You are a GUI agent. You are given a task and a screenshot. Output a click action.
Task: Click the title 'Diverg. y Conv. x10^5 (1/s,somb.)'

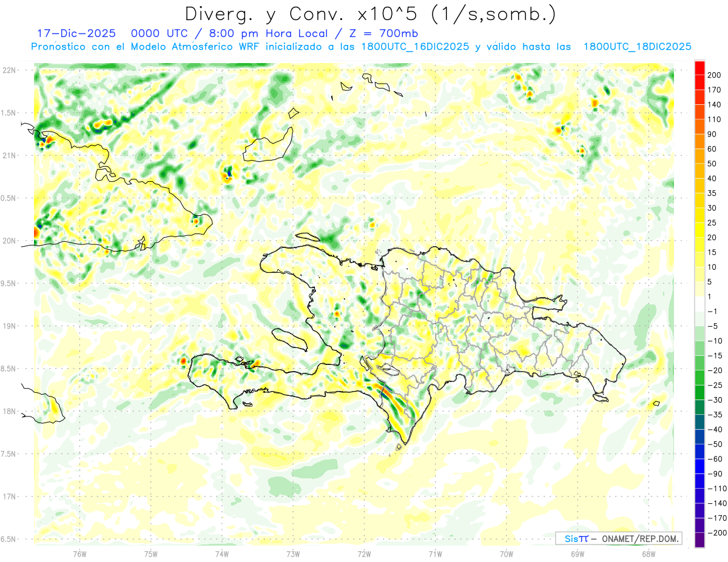(x=369, y=14)
